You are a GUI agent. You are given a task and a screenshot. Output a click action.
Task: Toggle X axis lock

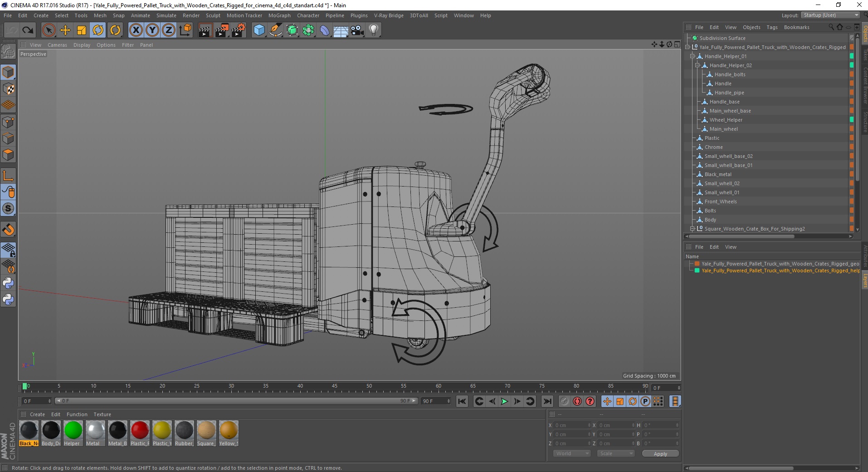(x=136, y=30)
